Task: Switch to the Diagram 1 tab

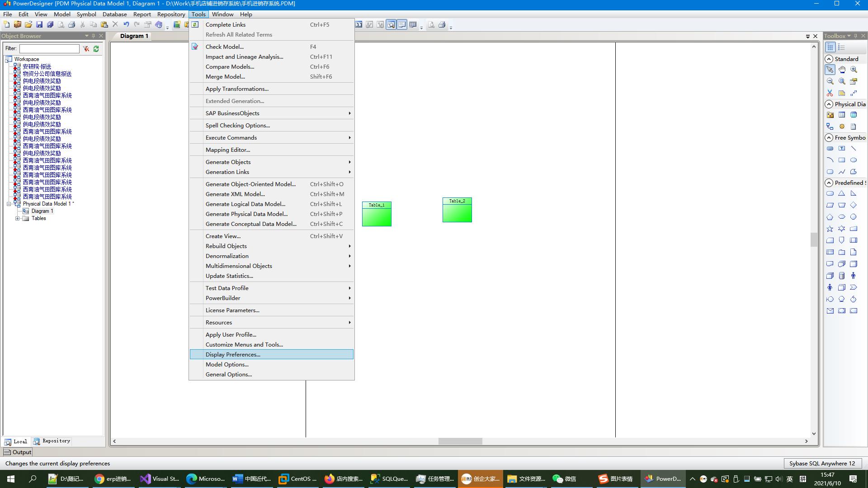Action: point(134,36)
